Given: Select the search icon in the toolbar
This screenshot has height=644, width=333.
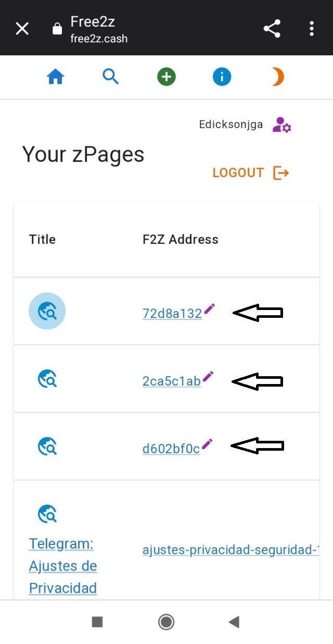Looking at the screenshot, I should [111, 77].
